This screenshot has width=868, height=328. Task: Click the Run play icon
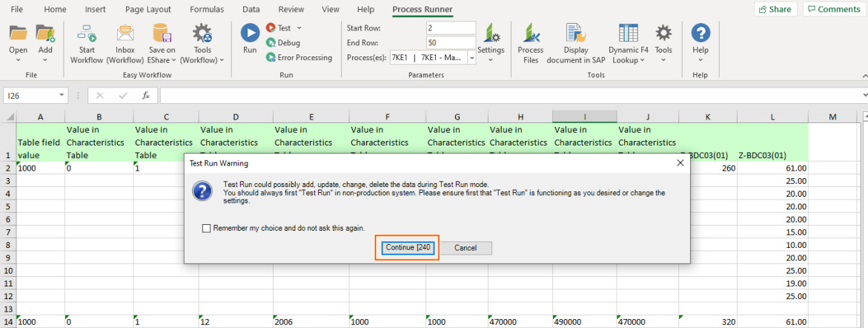[x=250, y=33]
